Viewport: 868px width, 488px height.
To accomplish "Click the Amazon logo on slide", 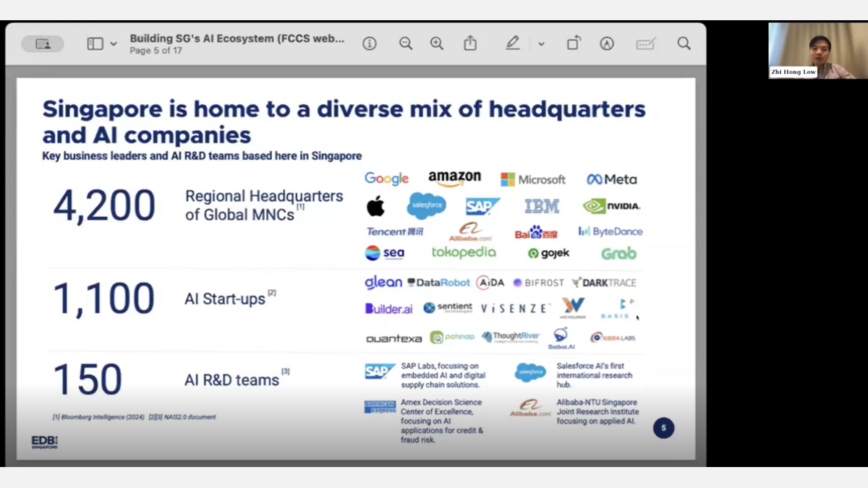I will click(x=454, y=178).
